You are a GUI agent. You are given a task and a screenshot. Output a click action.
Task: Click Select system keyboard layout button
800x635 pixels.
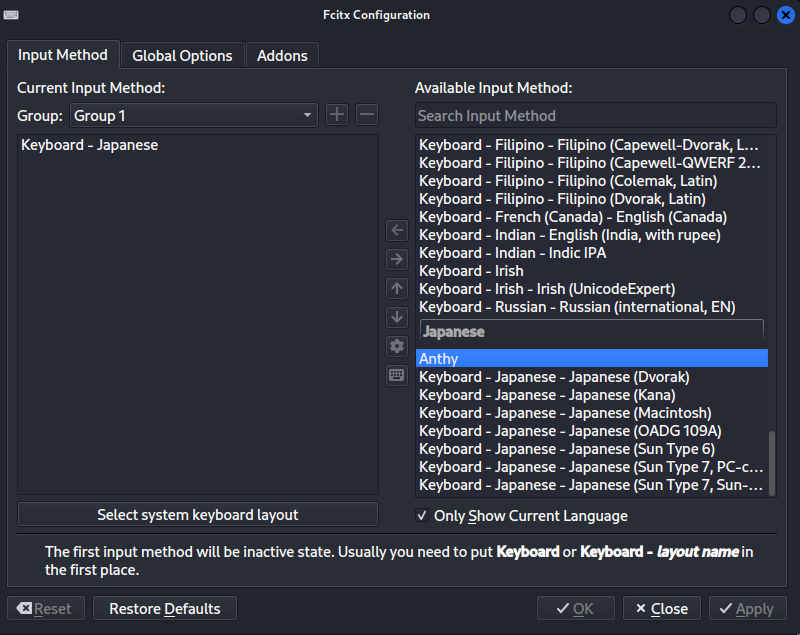[198, 515]
